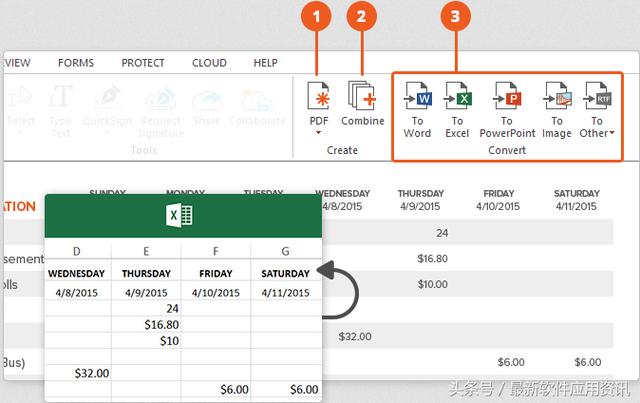Click the bold THURSDAY cell in the Excel preview
The height and width of the screenshot is (403, 640).
(x=146, y=274)
